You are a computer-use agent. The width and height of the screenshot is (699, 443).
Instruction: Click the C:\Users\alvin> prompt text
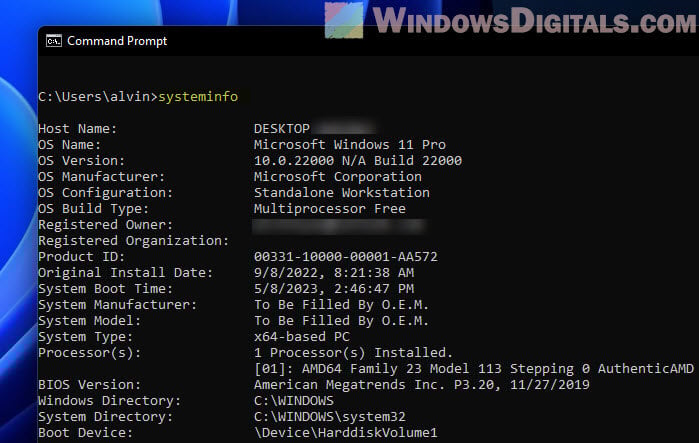(98, 97)
